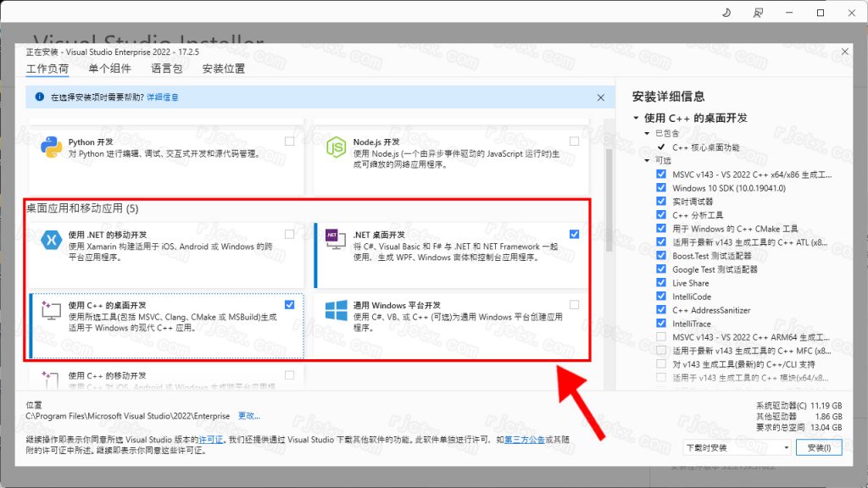This screenshot has height=488, width=868.
Task: Open the feedback icon in title bar
Action: click(758, 13)
